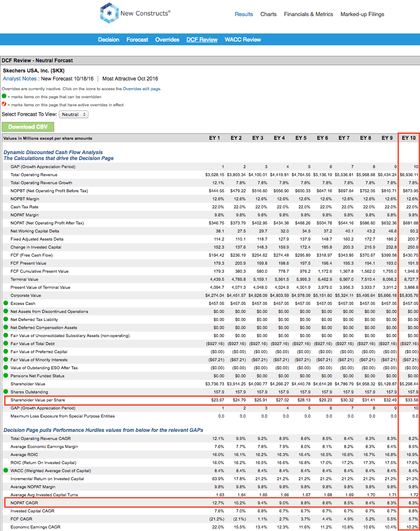
Task: Click the New Constructs brand name
Action: point(145,13)
